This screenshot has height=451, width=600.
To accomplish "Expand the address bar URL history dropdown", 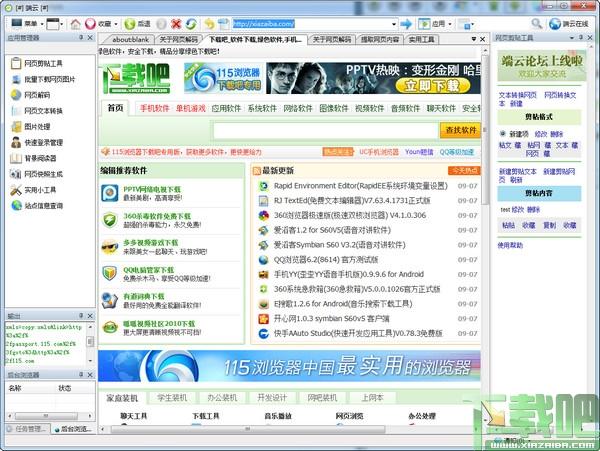I will point(394,24).
